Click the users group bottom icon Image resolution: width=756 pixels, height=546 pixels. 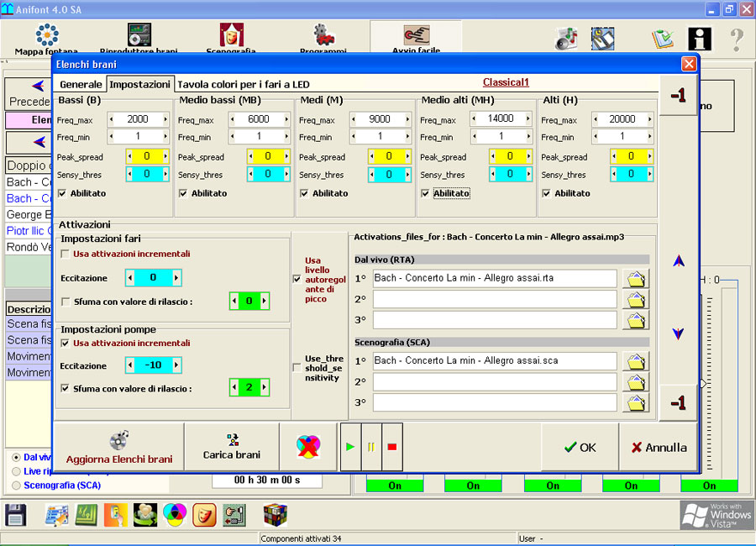[145, 515]
